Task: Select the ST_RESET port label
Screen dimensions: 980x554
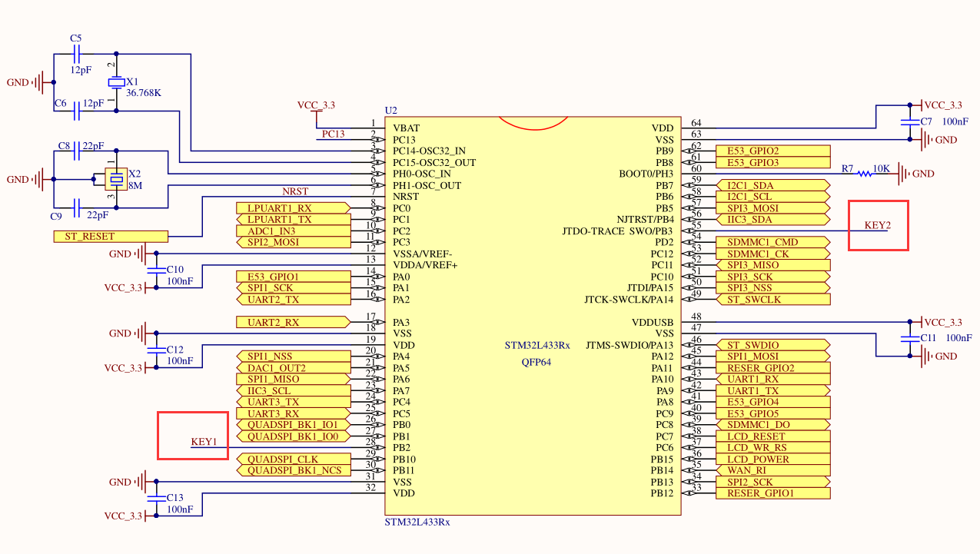Action: coord(110,237)
